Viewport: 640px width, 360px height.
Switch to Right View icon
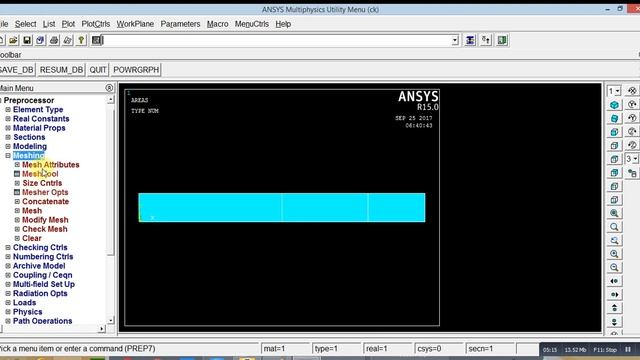click(x=614, y=145)
